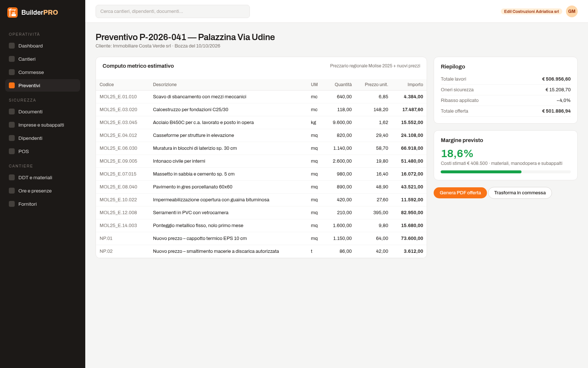
Task: Click the POS sidebar icon
Action: tap(12, 151)
